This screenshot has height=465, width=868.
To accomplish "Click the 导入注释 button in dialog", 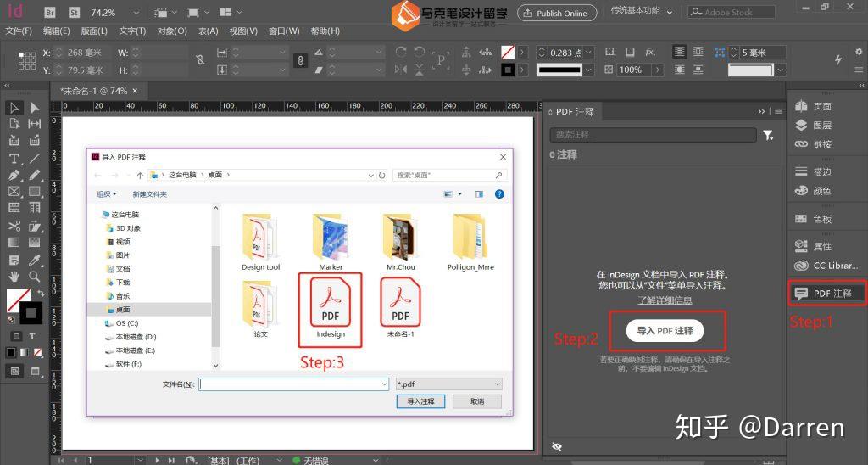I will 420,401.
